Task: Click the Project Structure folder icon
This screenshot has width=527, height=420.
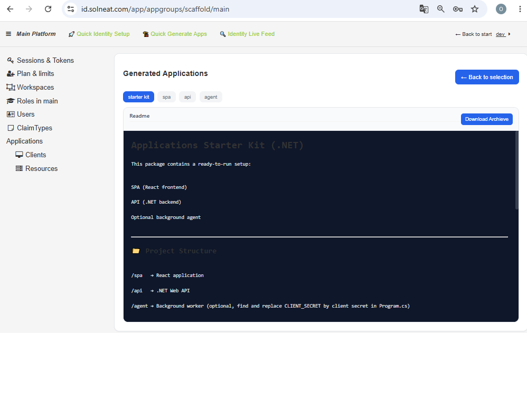Action: click(x=136, y=251)
